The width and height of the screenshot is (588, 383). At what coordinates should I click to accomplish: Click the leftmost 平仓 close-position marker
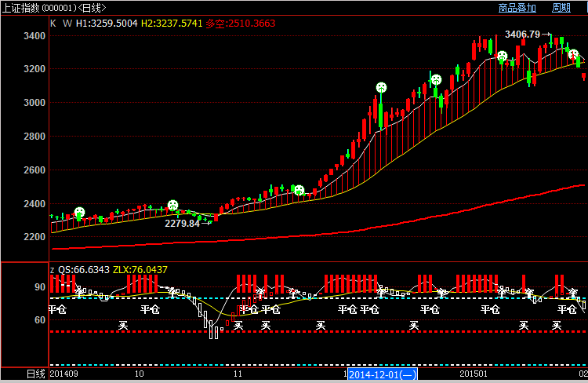click(x=57, y=309)
